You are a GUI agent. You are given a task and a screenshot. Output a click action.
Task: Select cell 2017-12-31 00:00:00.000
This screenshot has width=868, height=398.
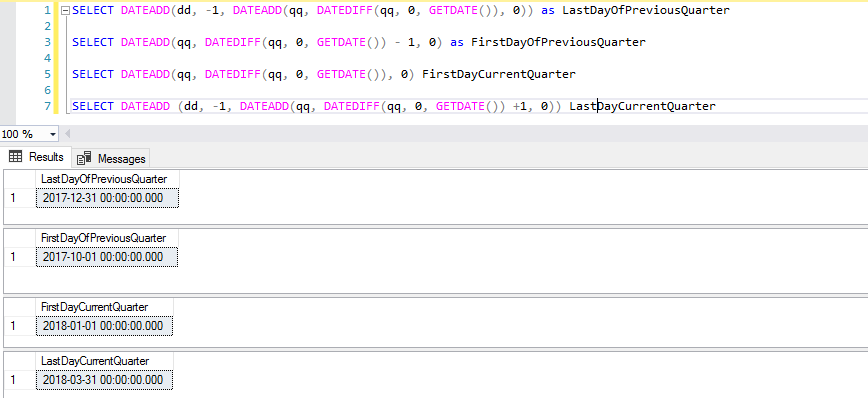107,198
